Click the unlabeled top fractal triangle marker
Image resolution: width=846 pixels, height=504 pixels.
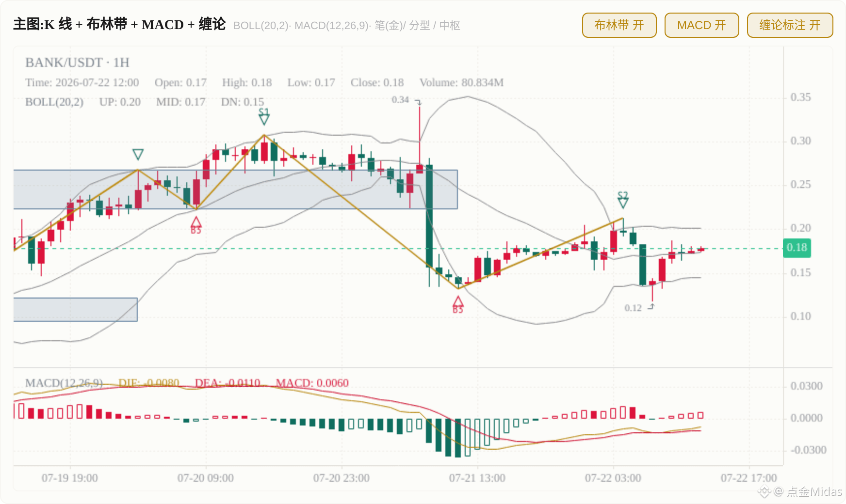click(x=138, y=155)
